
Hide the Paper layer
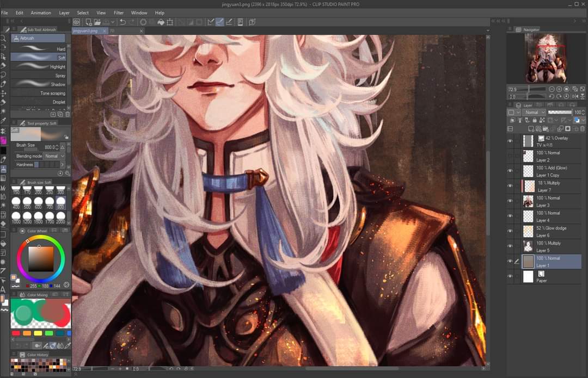(510, 276)
